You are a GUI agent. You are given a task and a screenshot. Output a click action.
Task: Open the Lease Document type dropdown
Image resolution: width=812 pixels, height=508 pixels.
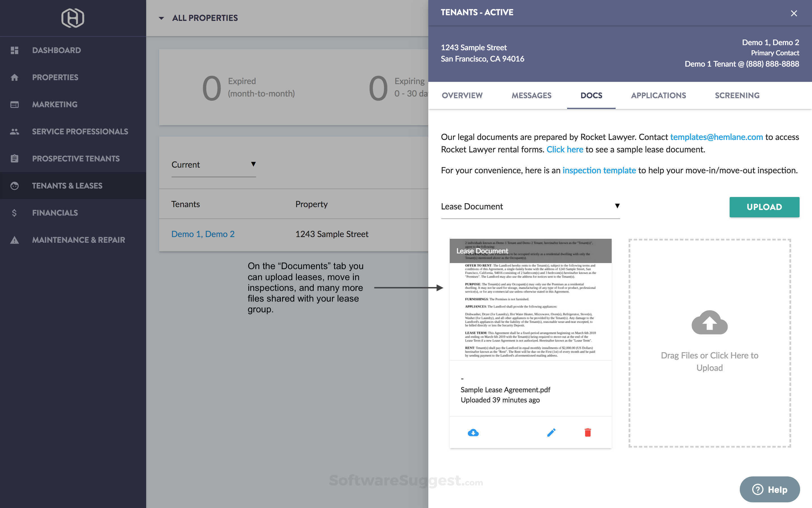[x=530, y=206]
